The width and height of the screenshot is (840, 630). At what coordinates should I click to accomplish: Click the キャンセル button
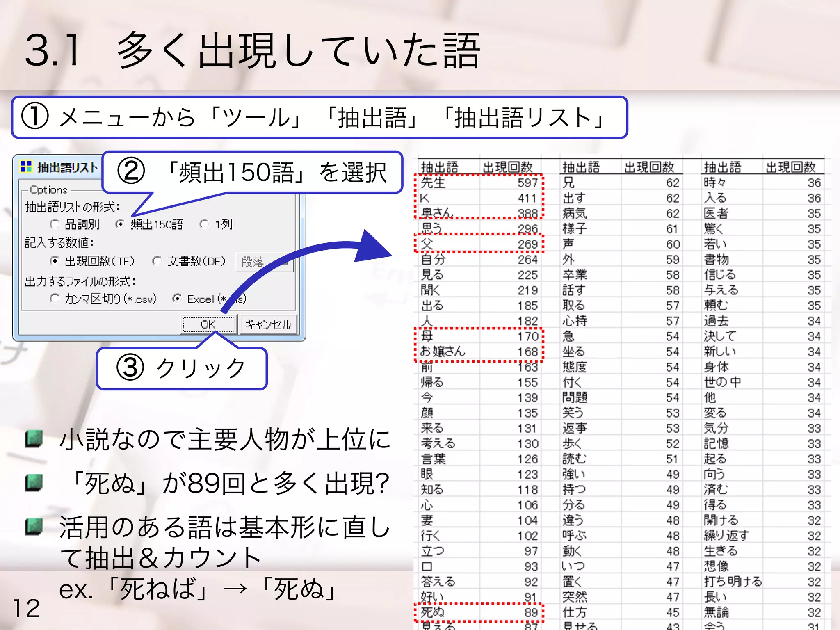pyautogui.click(x=268, y=324)
